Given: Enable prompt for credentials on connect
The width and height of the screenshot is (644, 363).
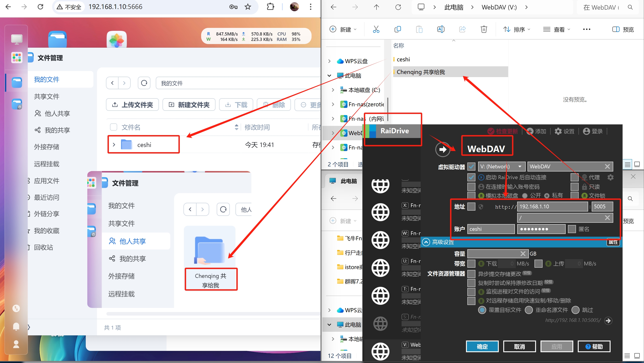Looking at the screenshot, I should (472, 187).
